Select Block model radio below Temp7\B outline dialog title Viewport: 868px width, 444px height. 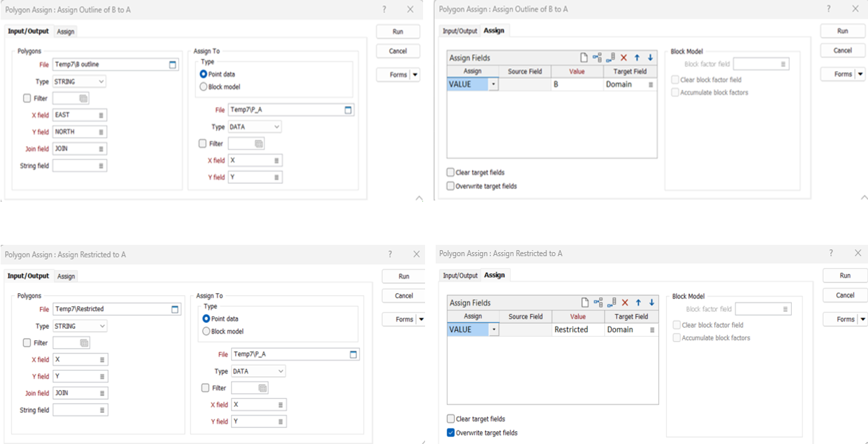point(204,87)
